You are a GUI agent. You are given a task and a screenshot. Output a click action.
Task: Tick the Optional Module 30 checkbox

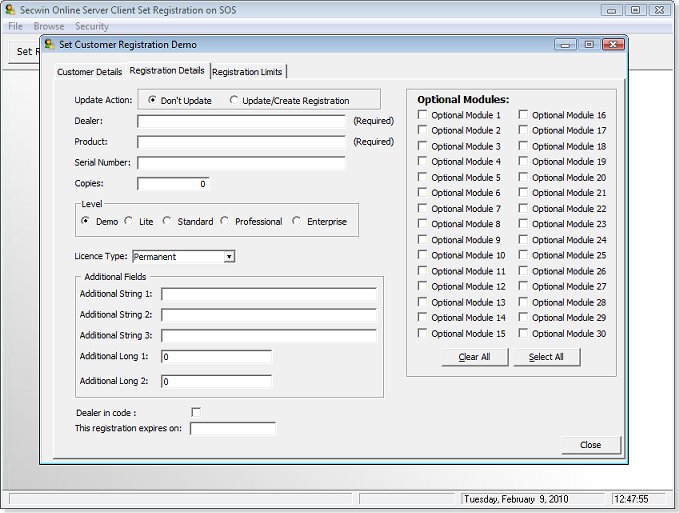coord(523,334)
